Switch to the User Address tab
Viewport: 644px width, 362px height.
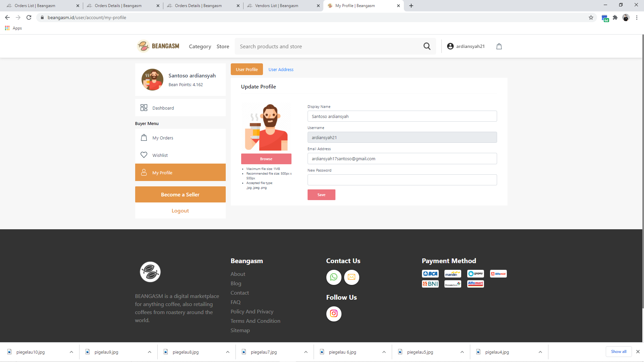click(281, 69)
